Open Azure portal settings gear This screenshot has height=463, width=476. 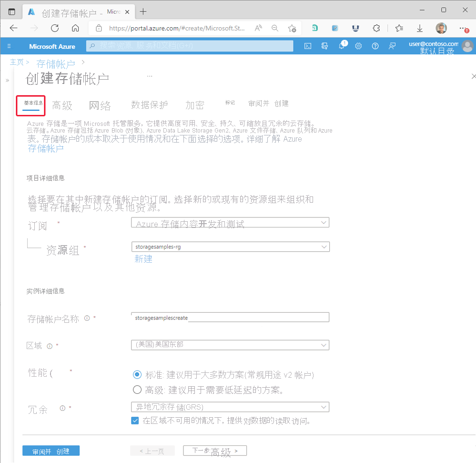click(358, 46)
